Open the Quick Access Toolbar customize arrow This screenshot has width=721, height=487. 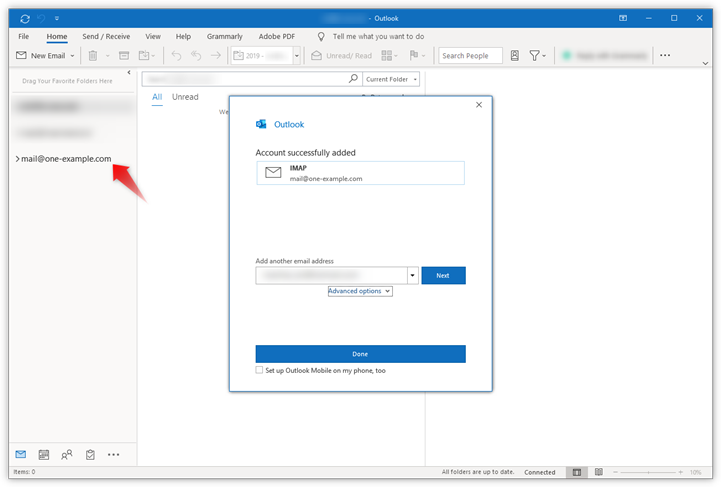pyautogui.click(x=57, y=18)
